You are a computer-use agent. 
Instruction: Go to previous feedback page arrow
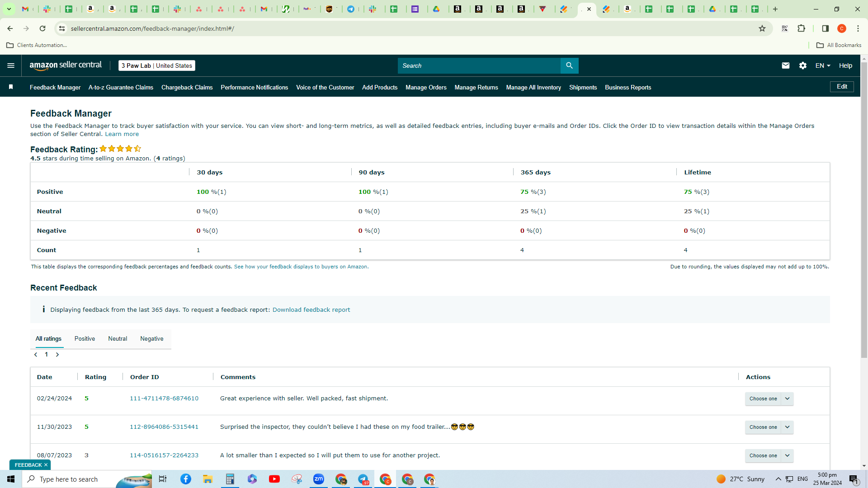coord(36,355)
